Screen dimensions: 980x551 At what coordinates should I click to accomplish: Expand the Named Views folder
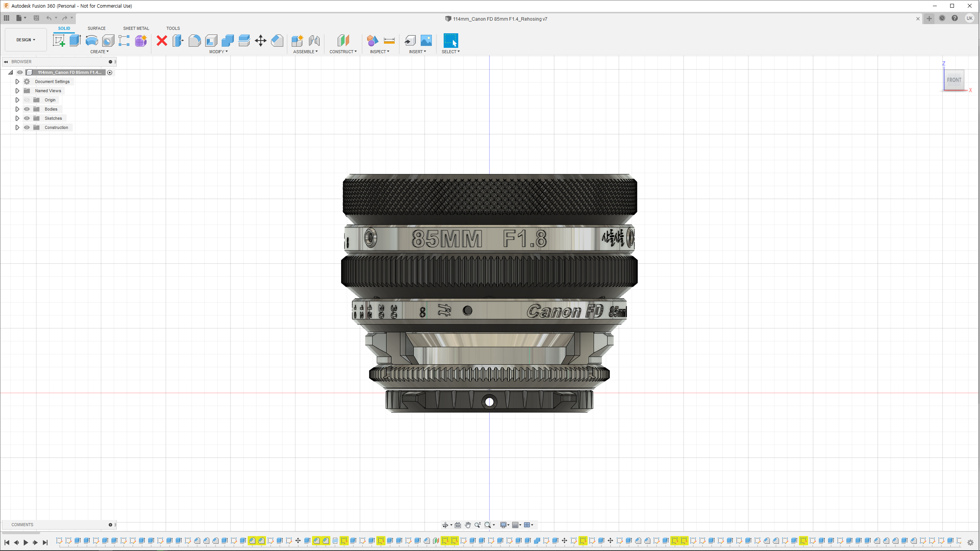coord(17,91)
